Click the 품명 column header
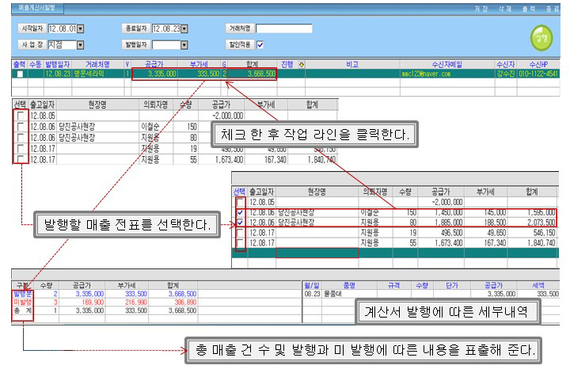This screenshot has width=570, height=392. pyautogui.click(x=349, y=285)
